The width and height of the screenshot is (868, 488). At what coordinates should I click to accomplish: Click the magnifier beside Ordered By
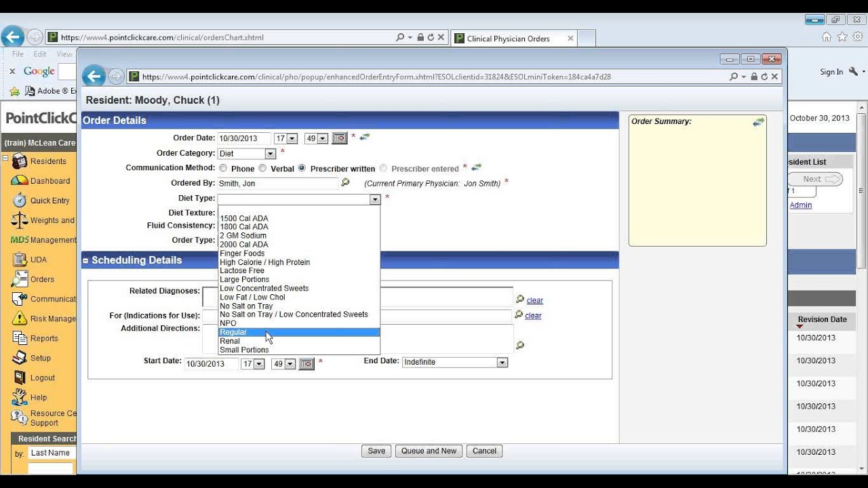pos(345,182)
